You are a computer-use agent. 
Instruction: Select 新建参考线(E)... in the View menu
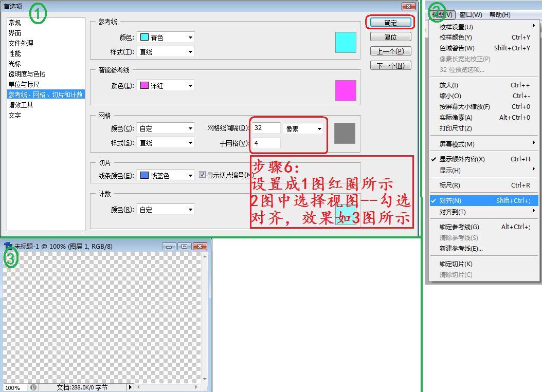click(484, 248)
